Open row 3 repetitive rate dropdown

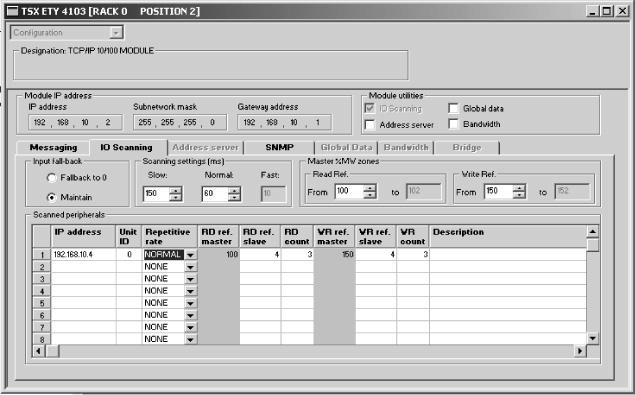point(190,279)
